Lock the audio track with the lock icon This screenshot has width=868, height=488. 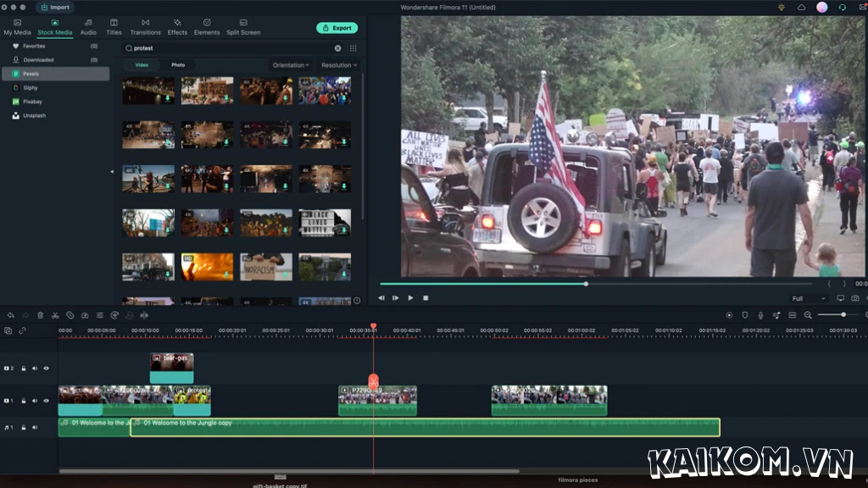24,427
